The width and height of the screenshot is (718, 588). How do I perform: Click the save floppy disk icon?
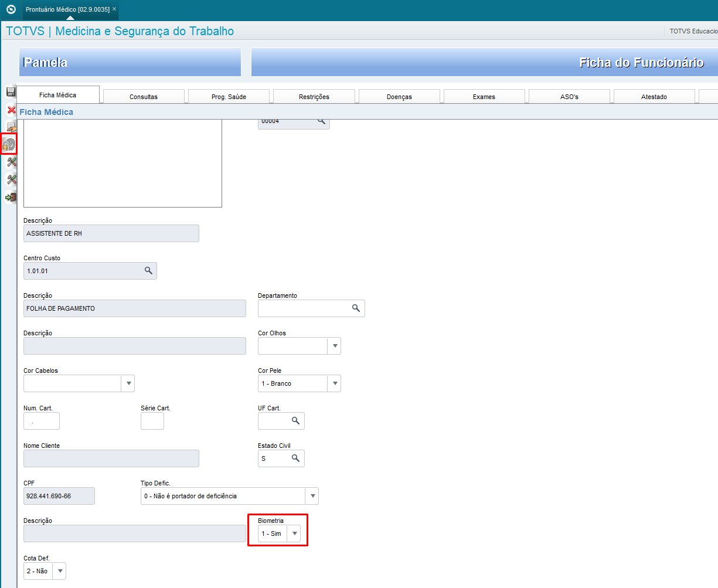[x=11, y=91]
